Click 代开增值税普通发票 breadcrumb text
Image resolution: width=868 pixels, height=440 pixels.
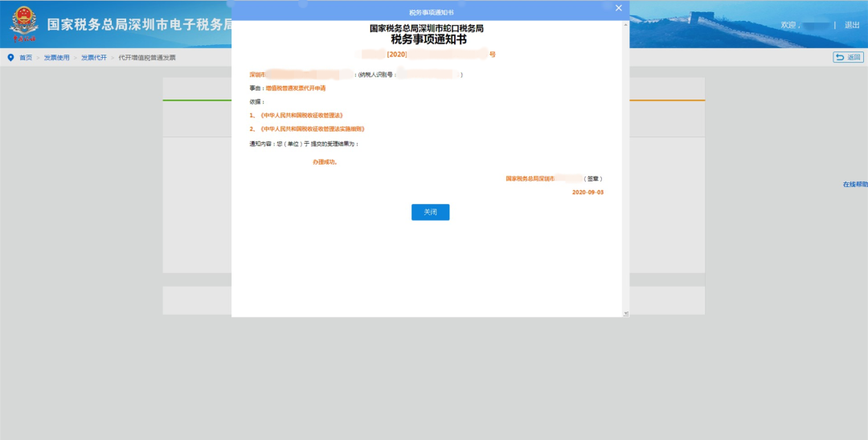[147, 58]
